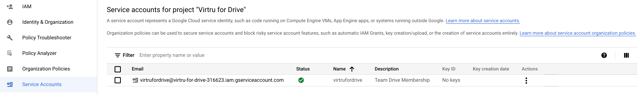Image resolution: width=644 pixels, height=95 pixels.
Task: Click the 'Team Drive Membership' description cell
Action: tap(402, 80)
